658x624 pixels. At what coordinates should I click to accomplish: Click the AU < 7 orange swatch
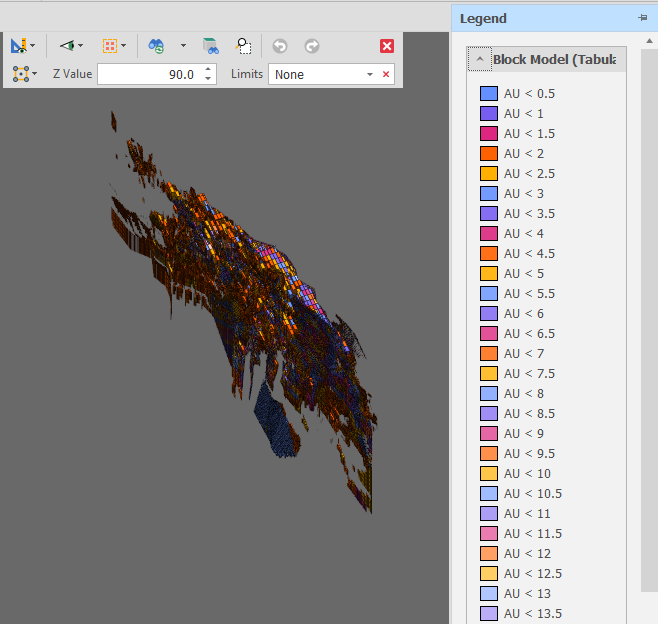(x=489, y=353)
